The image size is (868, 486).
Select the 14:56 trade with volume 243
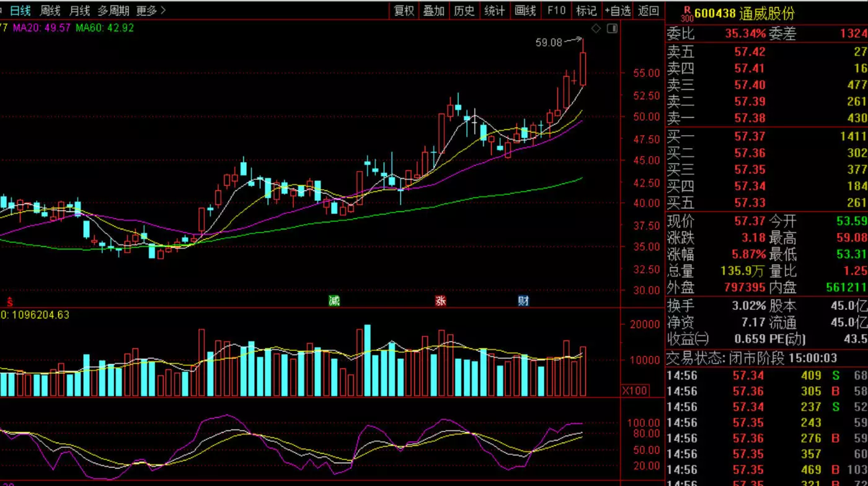pyautogui.click(x=766, y=423)
